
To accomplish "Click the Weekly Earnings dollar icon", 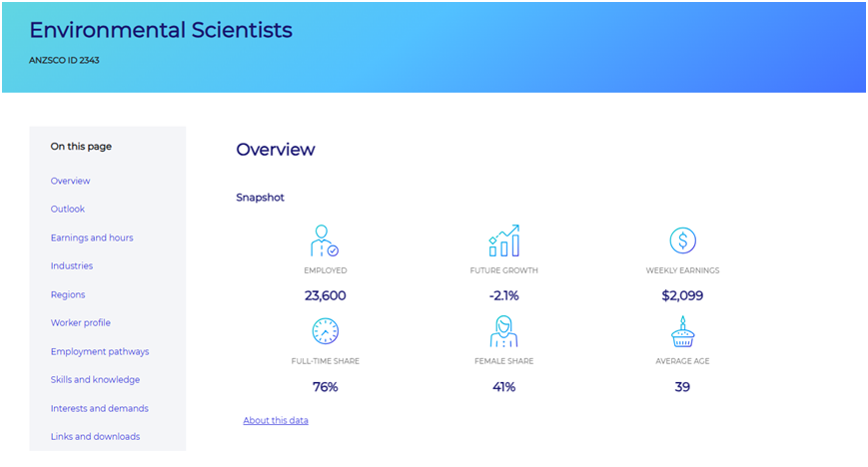I will point(682,240).
